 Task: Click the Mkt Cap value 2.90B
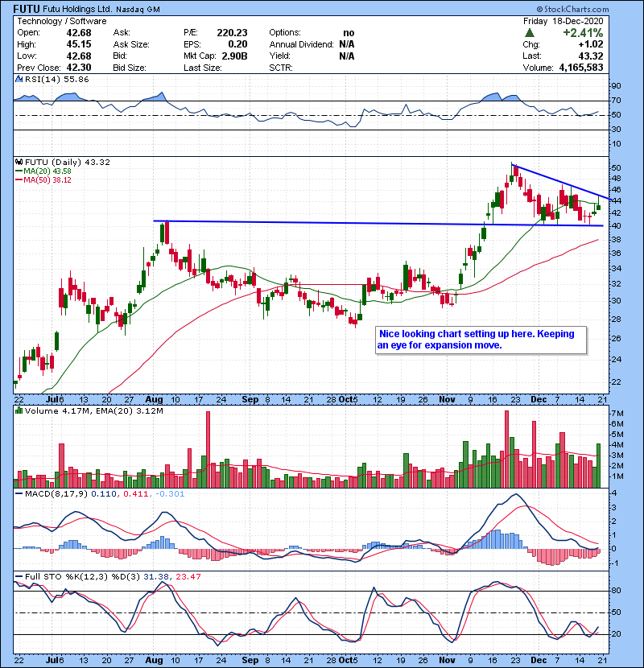pyautogui.click(x=234, y=56)
